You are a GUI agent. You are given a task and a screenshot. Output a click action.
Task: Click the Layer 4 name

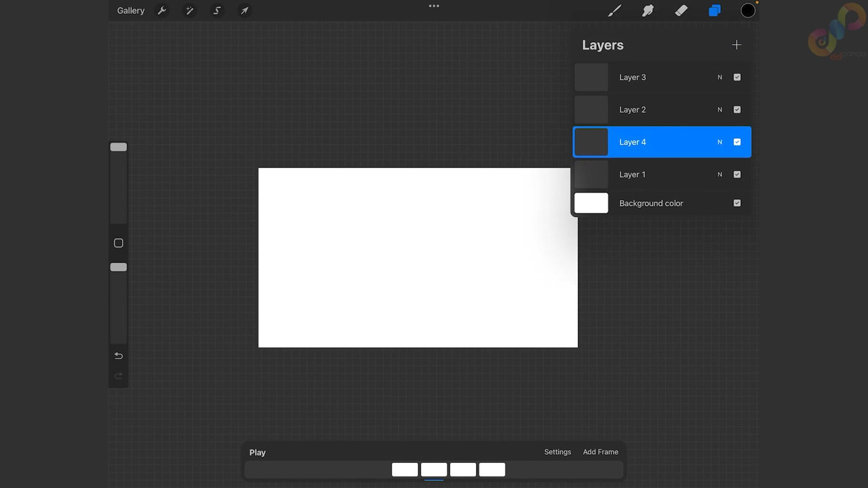(x=633, y=142)
